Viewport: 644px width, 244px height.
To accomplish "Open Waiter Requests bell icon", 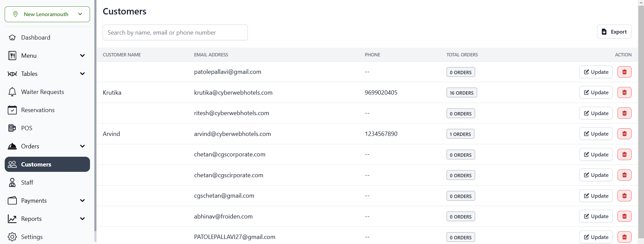I will [x=12, y=92].
